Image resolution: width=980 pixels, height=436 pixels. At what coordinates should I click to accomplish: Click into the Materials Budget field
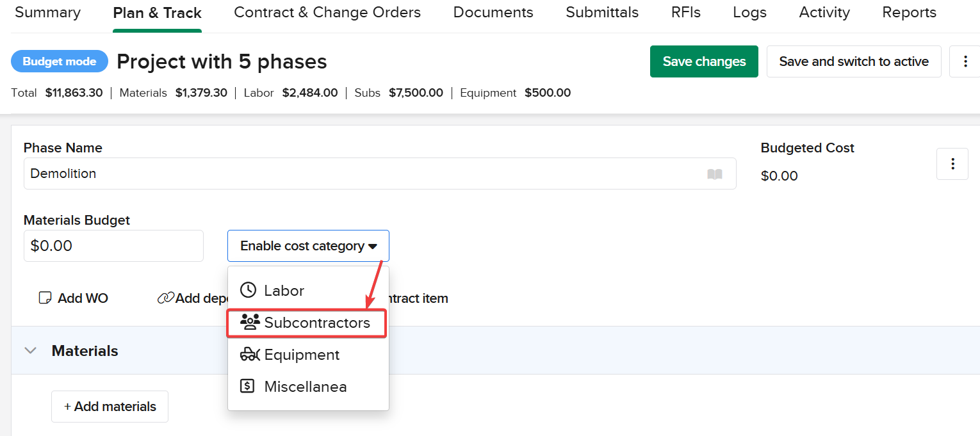(113, 246)
